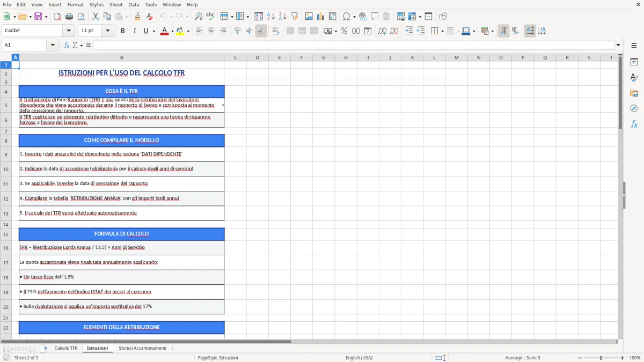Screen dimensions: 644x362
Task: Insert a comment via speech bubble icon
Action: pos(375,17)
